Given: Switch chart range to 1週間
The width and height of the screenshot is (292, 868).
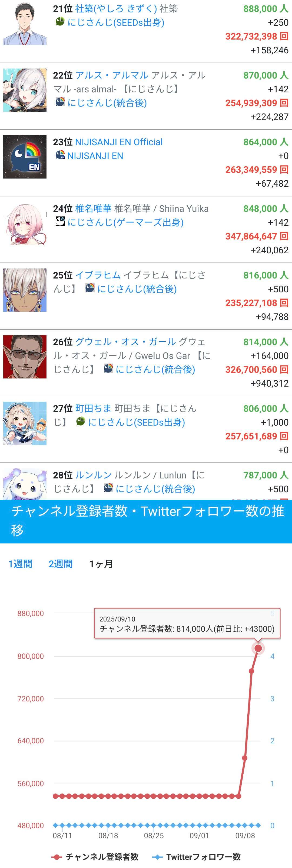Looking at the screenshot, I should (20, 564).
